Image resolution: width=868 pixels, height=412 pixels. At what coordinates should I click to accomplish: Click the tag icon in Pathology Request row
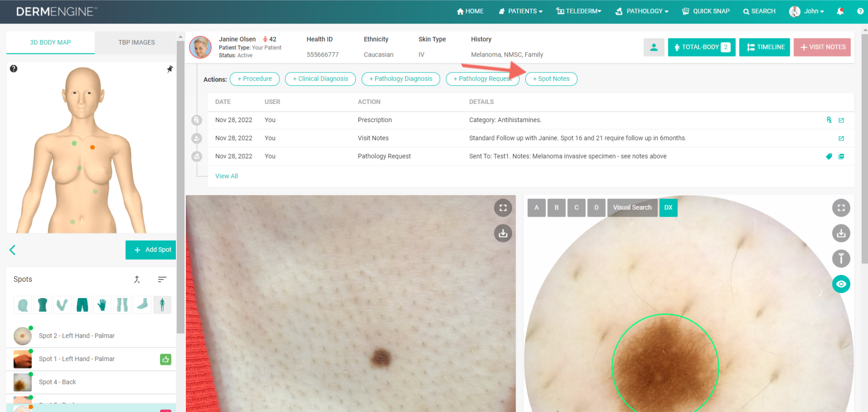tap(829, 156)
